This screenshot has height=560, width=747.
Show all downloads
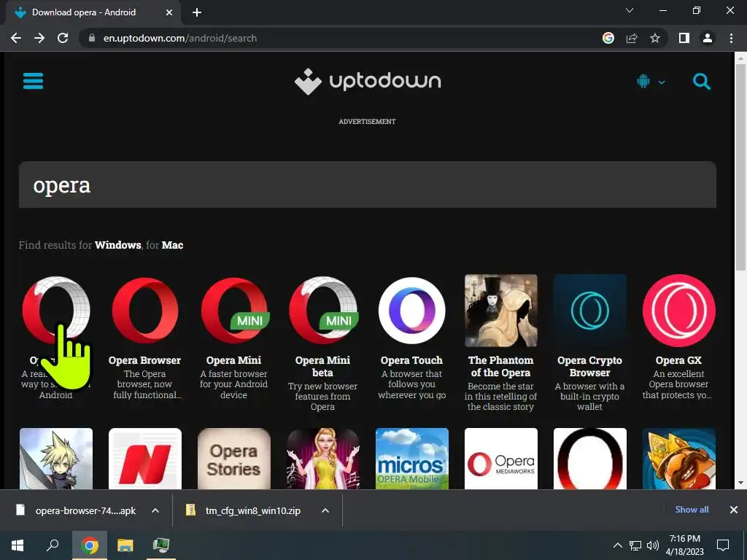[x=692, y=510]
